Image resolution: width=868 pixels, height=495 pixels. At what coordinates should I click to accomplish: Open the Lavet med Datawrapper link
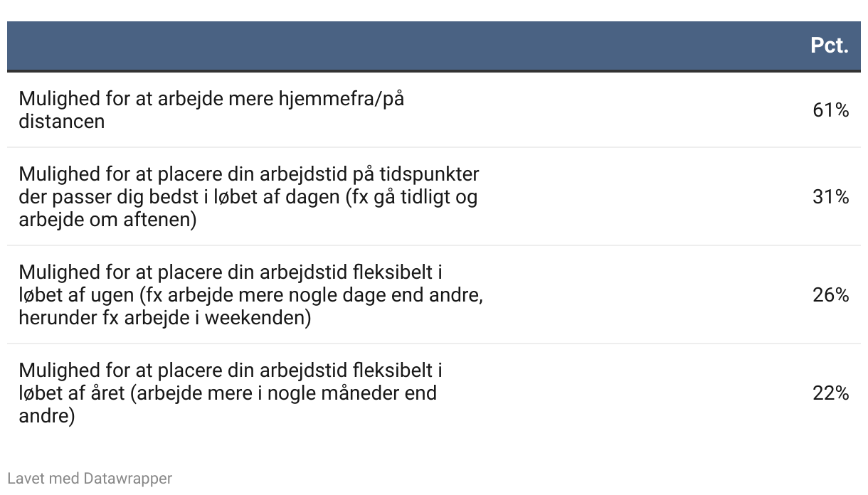pyautogui.click(x=90, y=478)
